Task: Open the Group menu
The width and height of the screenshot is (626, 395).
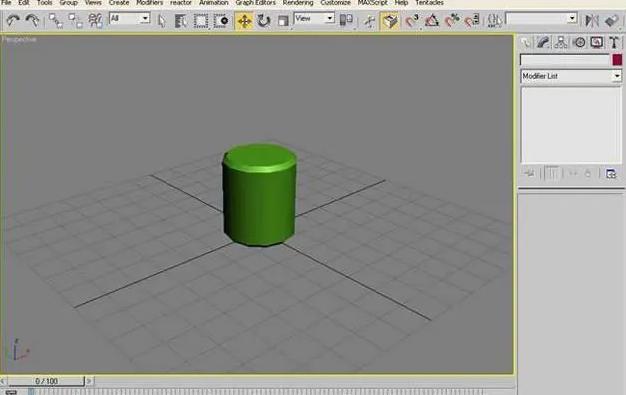Action: (x=68, y=3)
